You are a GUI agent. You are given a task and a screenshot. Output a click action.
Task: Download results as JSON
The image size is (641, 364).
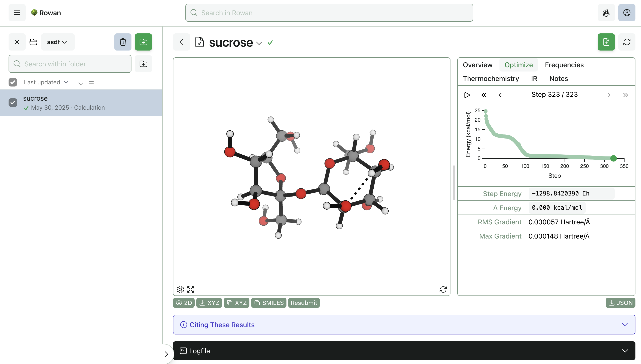[x=620, y=303]
